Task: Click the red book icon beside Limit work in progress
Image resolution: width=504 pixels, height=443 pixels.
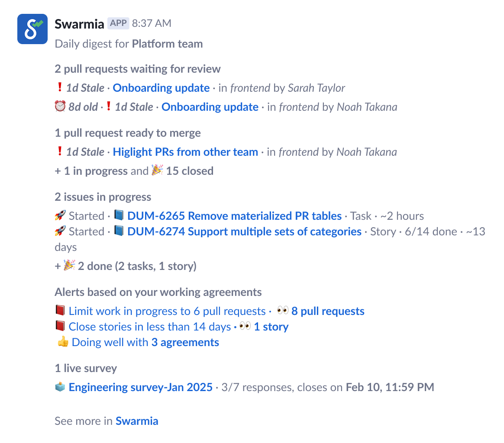Action: tap(60, 311)
